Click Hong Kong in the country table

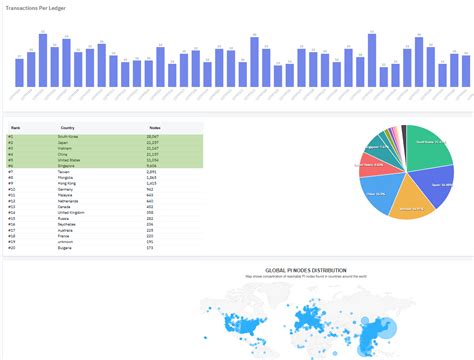67,183
